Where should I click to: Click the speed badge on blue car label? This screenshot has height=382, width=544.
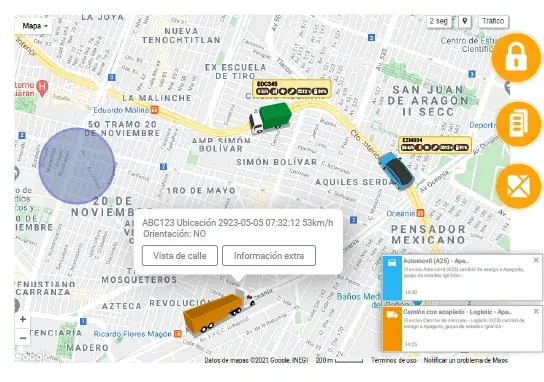coord(408,148)
